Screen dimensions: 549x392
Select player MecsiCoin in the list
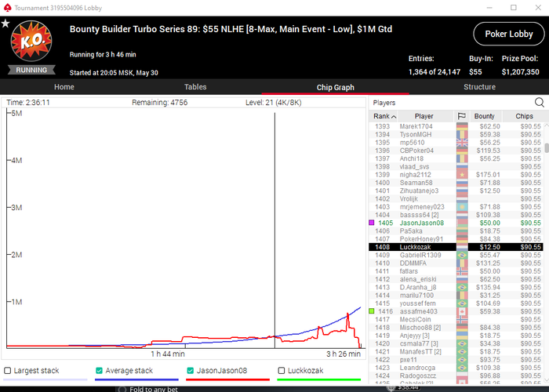click(456, 320)
